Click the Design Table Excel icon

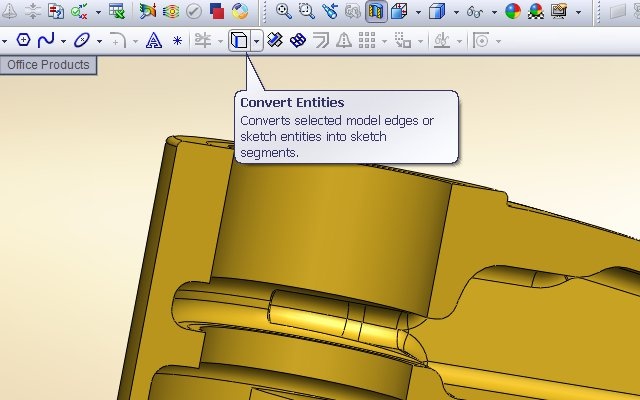117,11
